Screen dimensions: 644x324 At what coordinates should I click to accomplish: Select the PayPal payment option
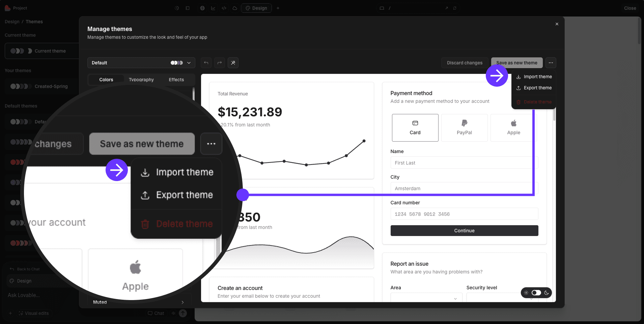[x=464, y=127]
